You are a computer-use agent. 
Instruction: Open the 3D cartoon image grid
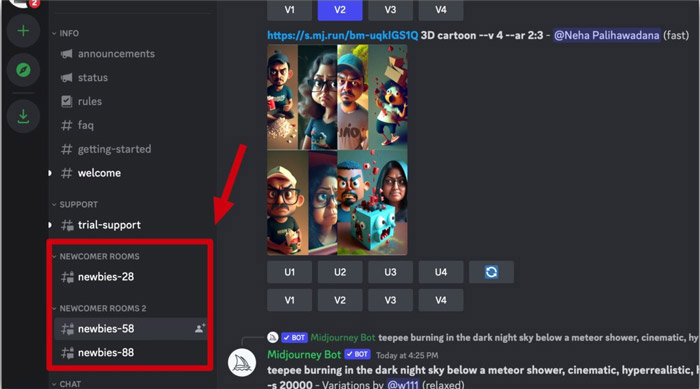coord(337,150)
